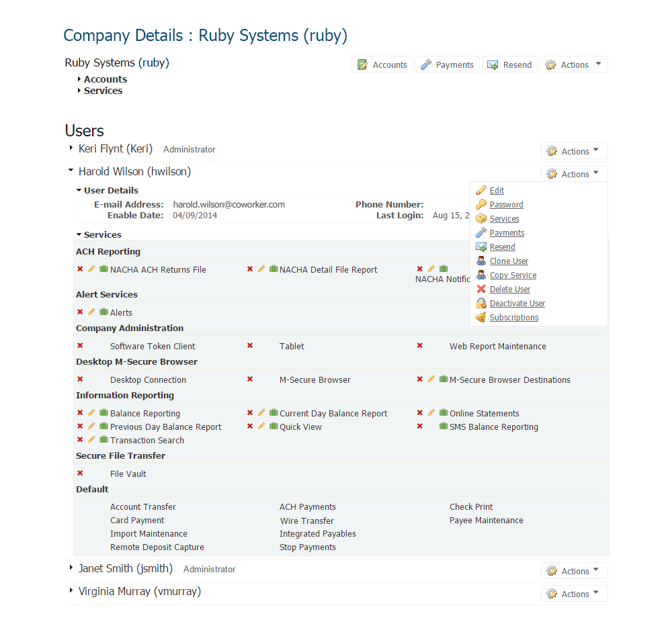The height and width of the screenshot is (626, 672).
Task: Open Actions dropdown for Keri Flynt
Action: [575, 151]
